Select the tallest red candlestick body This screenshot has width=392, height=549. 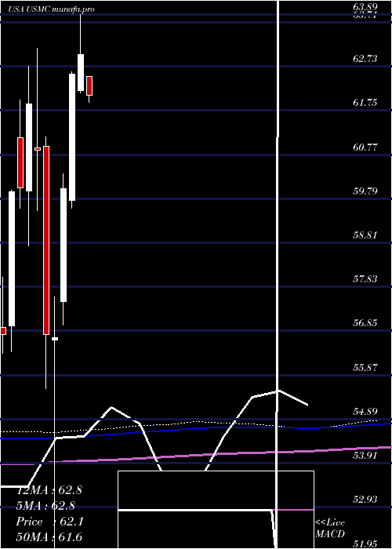pyautogui.click(x=46, y=240)
